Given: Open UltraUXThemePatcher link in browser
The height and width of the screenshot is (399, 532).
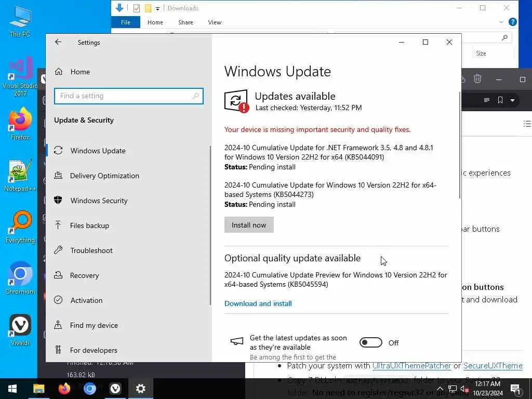Looking at the screenshot, I should pyautogui.click(x=411, y=366).
